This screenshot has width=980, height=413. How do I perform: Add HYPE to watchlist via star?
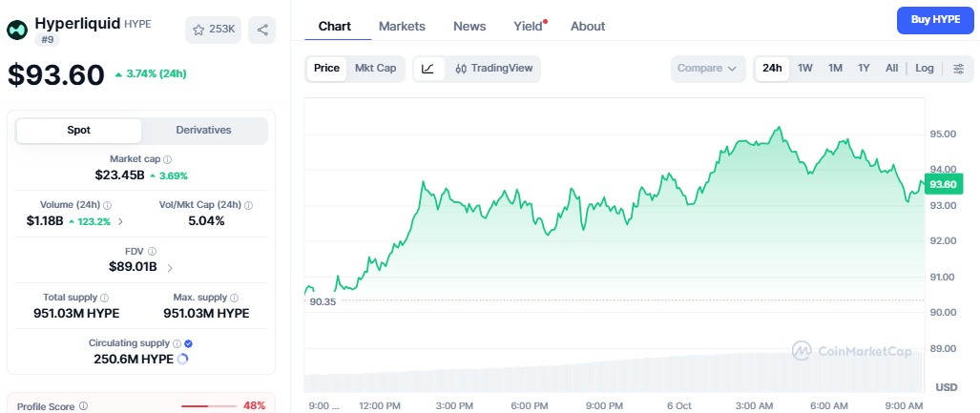click(213, 30)
